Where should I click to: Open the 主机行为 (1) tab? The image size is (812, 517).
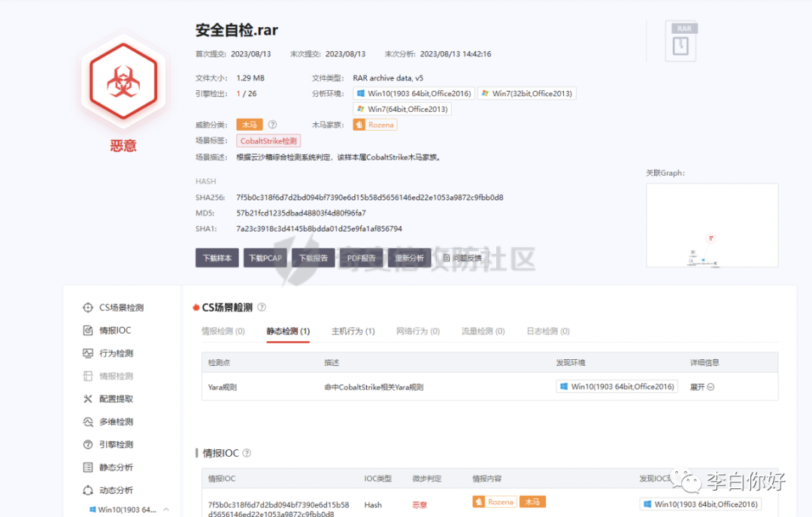coord(353,331)
